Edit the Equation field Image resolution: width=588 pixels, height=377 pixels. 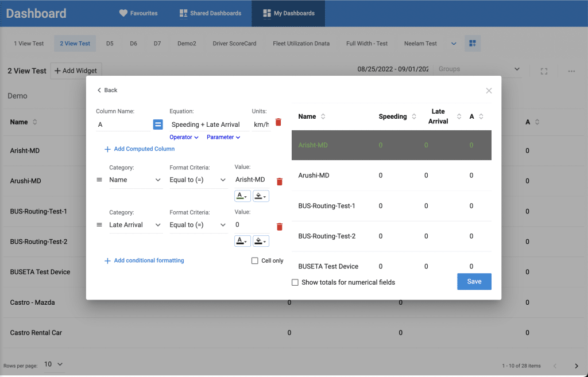pos(209,125)
